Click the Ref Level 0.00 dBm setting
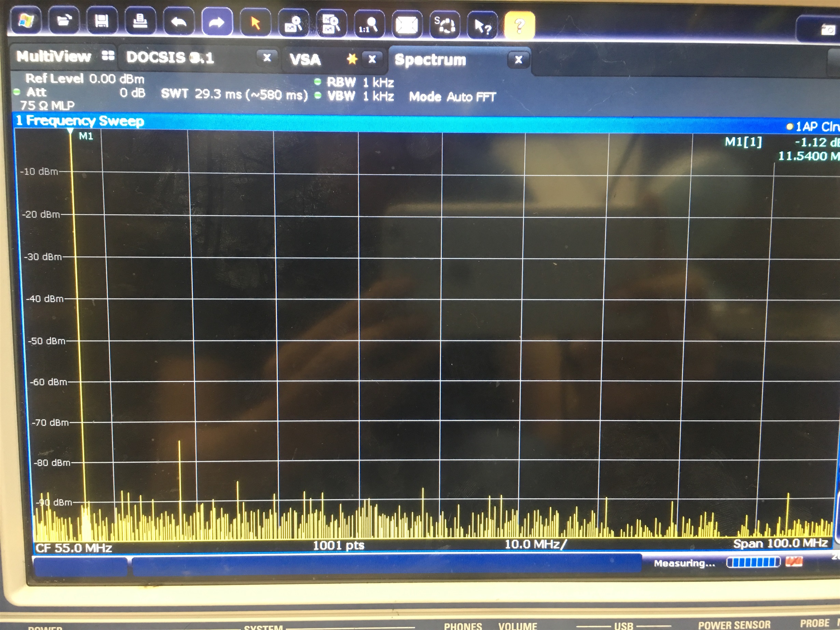The height and width of the screenshot is (630, 840). tap(85, 79)
